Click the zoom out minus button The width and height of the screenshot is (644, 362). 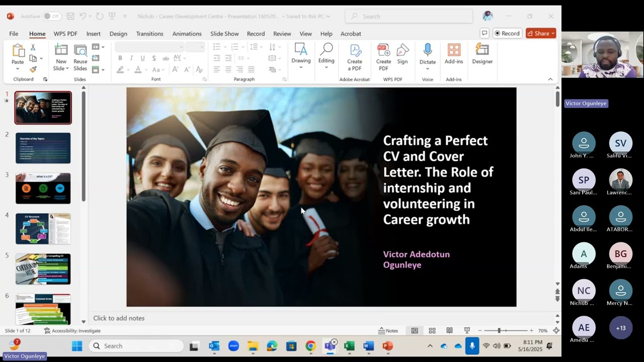tap(480, 330)
